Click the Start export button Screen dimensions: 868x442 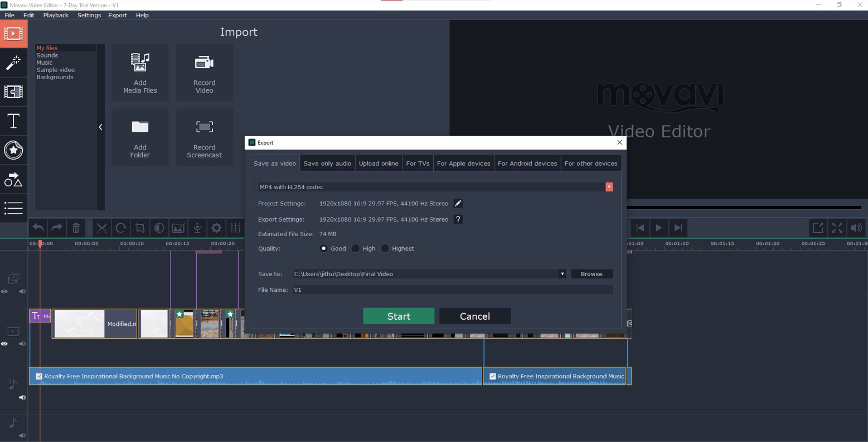[399, 316]
